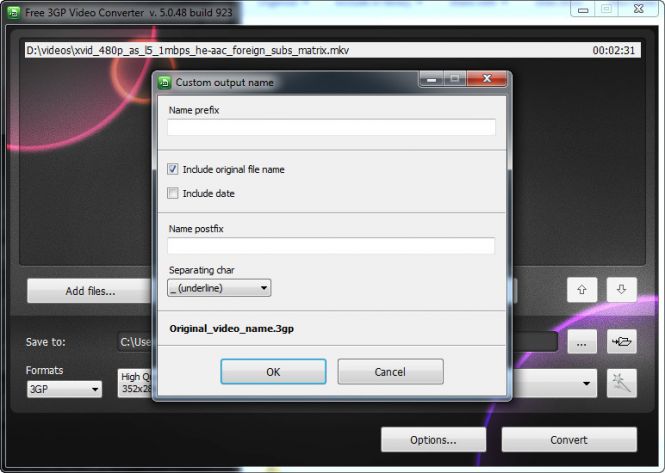Enable the Include date checkbox

tap(173, 194)
